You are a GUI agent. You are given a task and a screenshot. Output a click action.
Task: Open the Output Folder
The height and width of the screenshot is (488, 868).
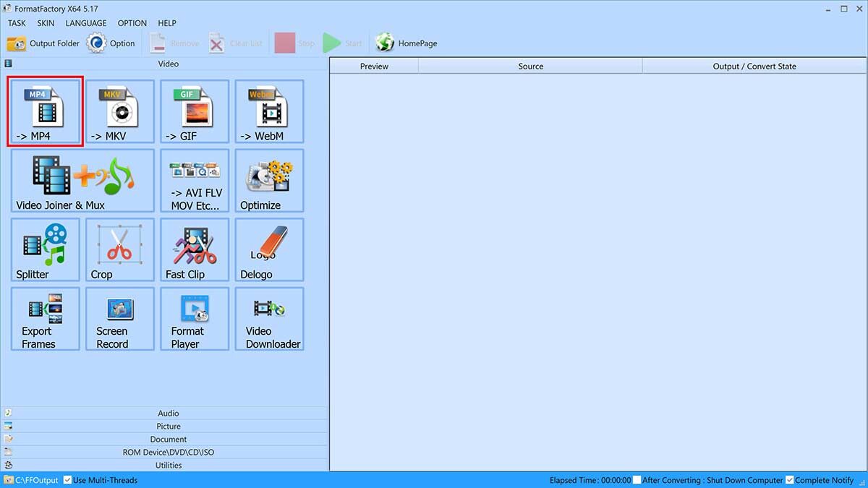46,43
